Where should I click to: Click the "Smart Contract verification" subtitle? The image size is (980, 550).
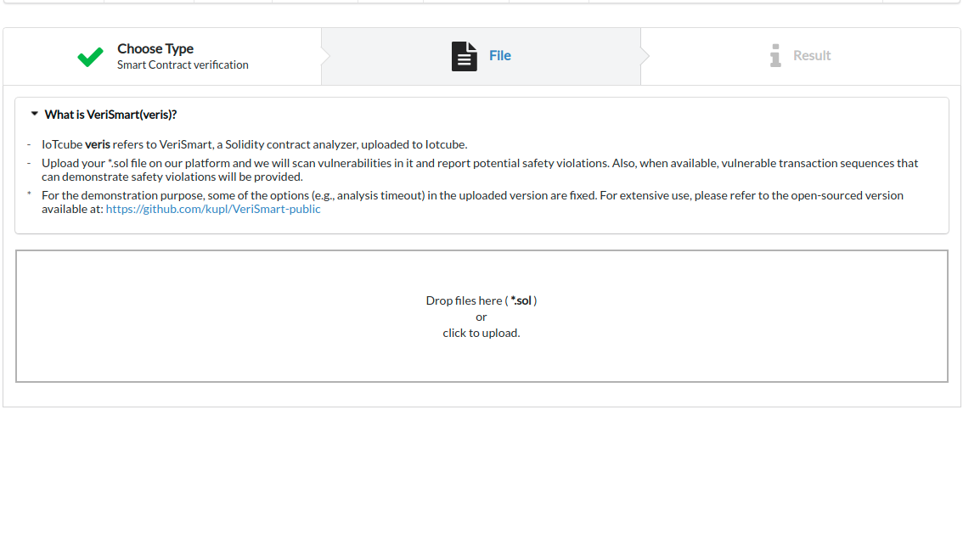click(x=183, y=65)
